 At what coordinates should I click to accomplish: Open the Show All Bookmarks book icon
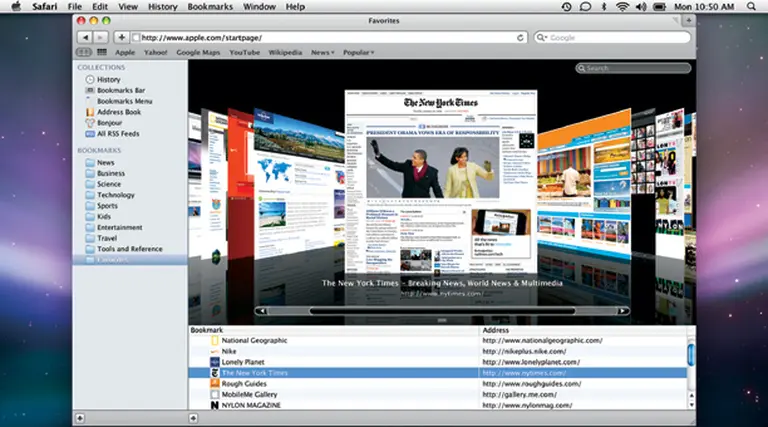coord(84,52)
